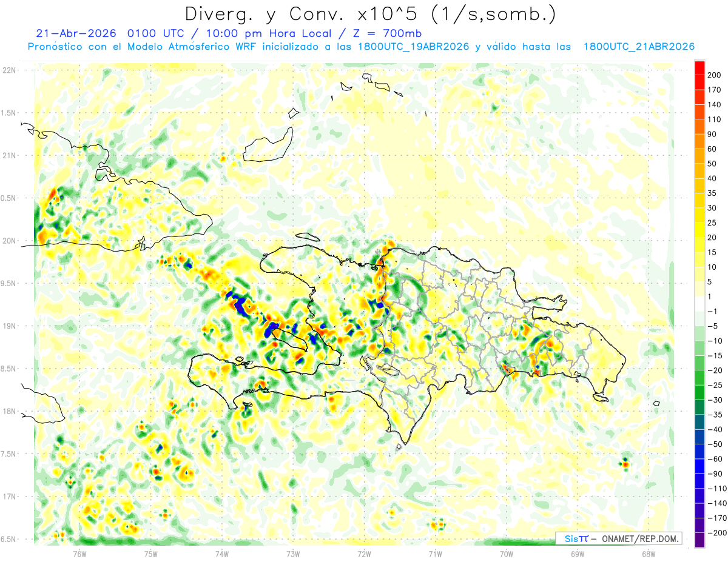This screenshot has height=562, width=728.
Task: Select the orange 90 legend swatch
Action: point(699,127)
